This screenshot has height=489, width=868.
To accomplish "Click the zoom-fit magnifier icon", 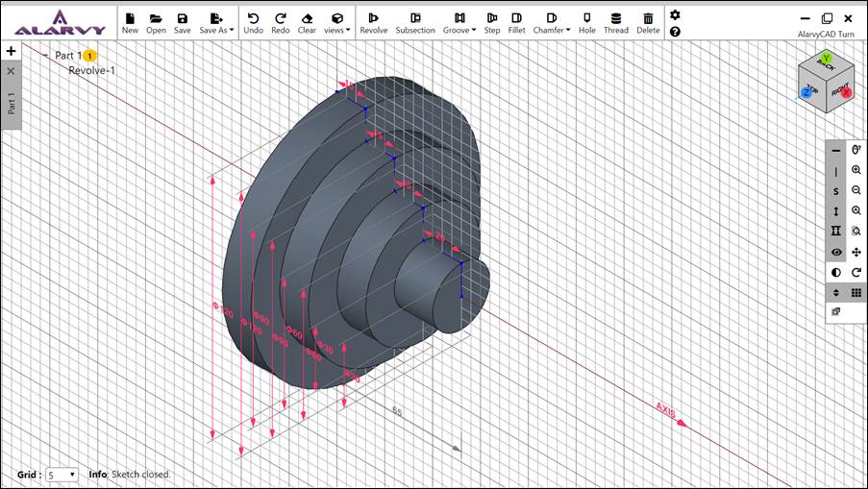I will [856, 211].
